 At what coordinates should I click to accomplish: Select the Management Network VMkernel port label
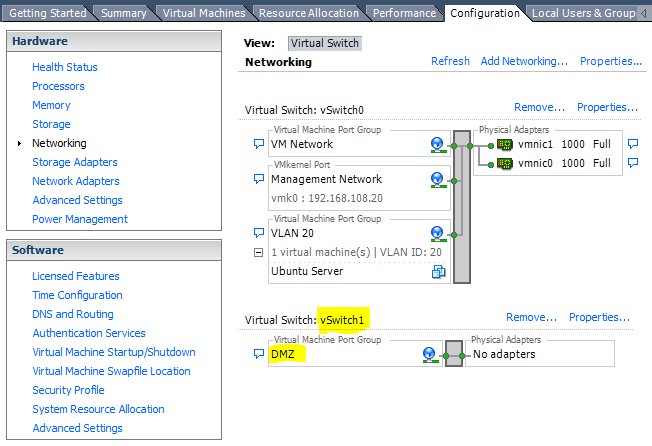coord(326,179)
